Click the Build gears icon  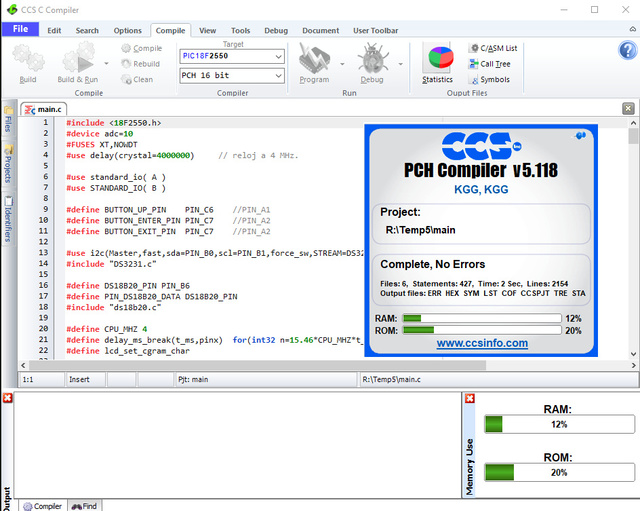28,58
